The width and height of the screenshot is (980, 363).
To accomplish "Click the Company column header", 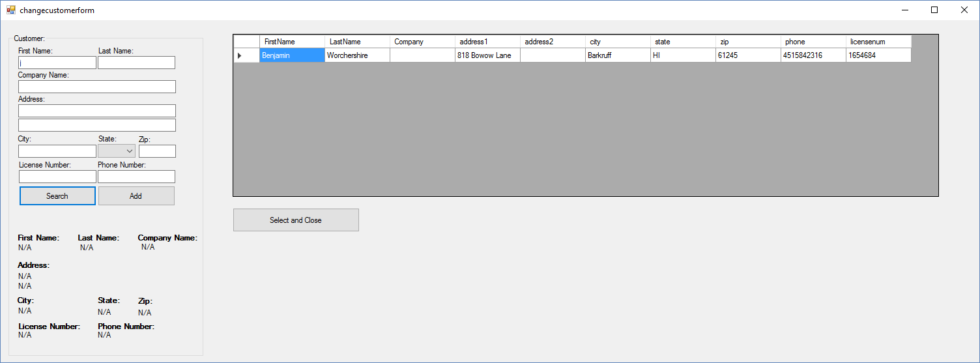I will (x=422, y=42).
